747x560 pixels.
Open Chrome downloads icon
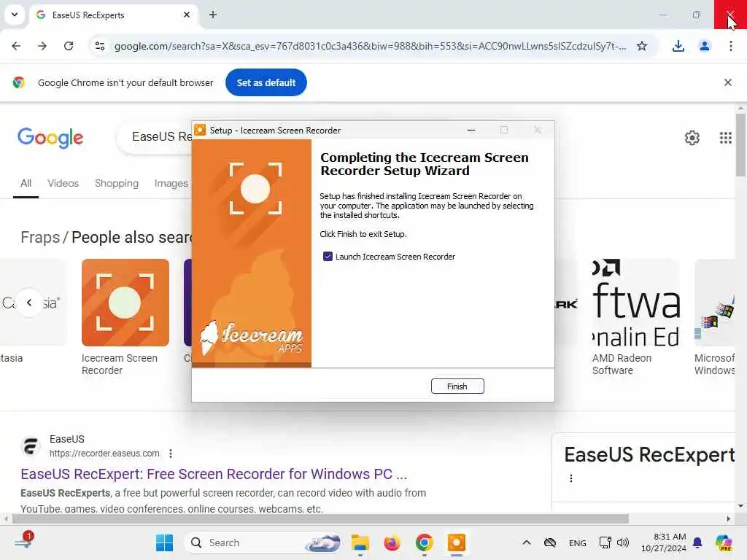678,46
